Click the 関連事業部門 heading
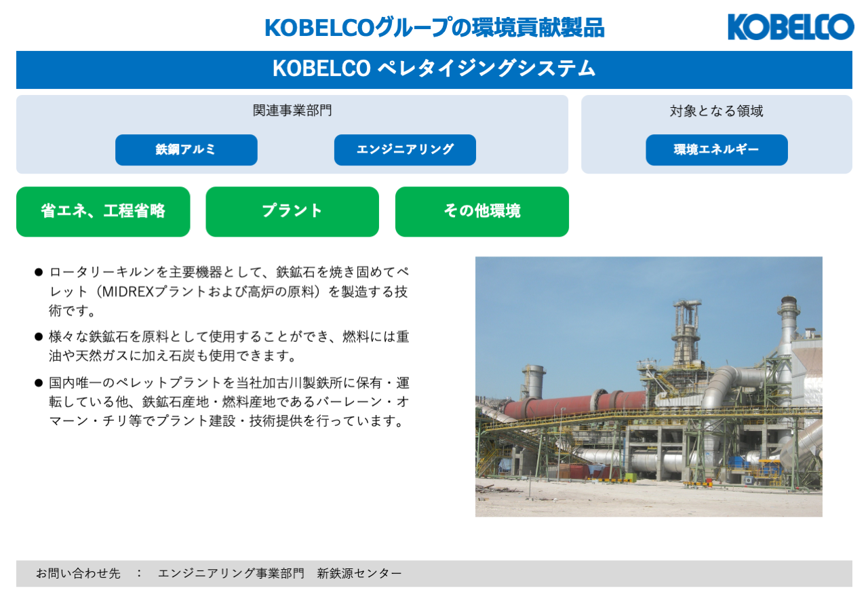868x601 pixels. pos(292,111)
